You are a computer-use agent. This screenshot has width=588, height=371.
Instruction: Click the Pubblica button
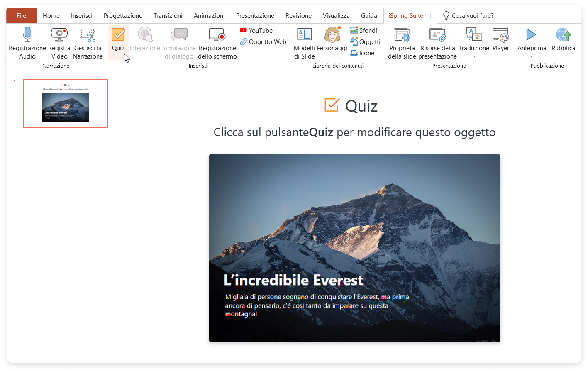click(563, 35)
